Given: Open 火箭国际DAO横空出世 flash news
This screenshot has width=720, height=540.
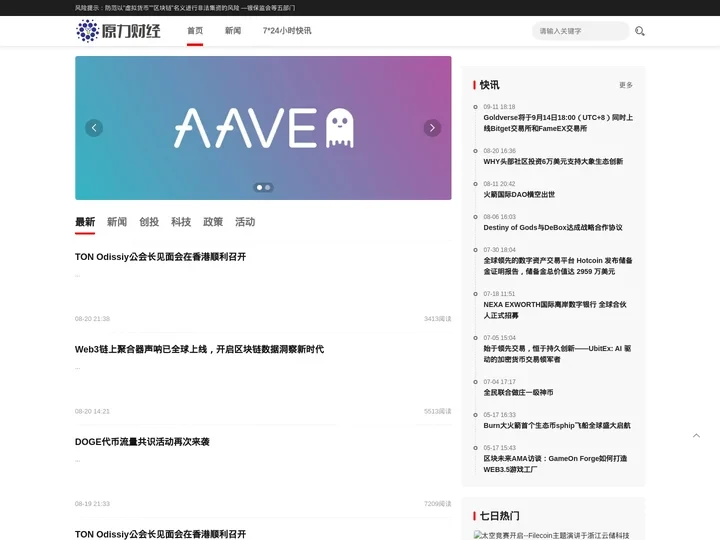Looking at the screenshot, I should click(x=519, y=195).
